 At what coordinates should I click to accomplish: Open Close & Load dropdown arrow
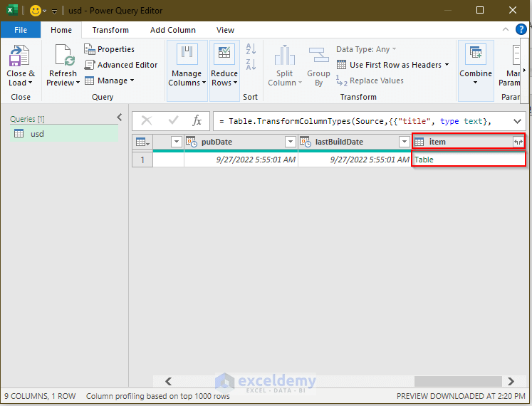click(30, 83)
